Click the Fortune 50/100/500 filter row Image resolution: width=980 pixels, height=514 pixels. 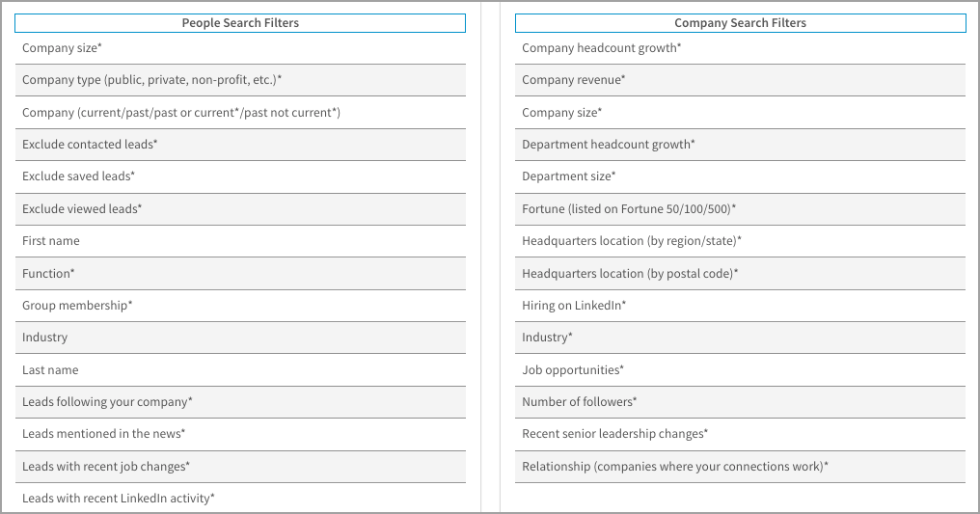(x=629, y=209)
